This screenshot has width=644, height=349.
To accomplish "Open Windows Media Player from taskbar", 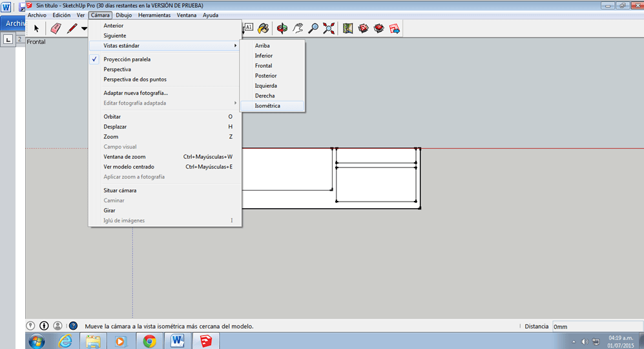I will click(121, 341).
